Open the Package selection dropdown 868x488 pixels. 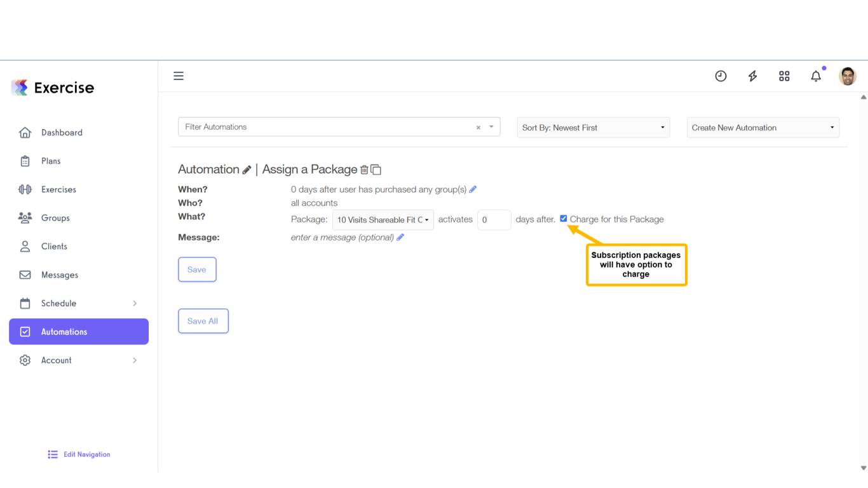tap(383, 220)
